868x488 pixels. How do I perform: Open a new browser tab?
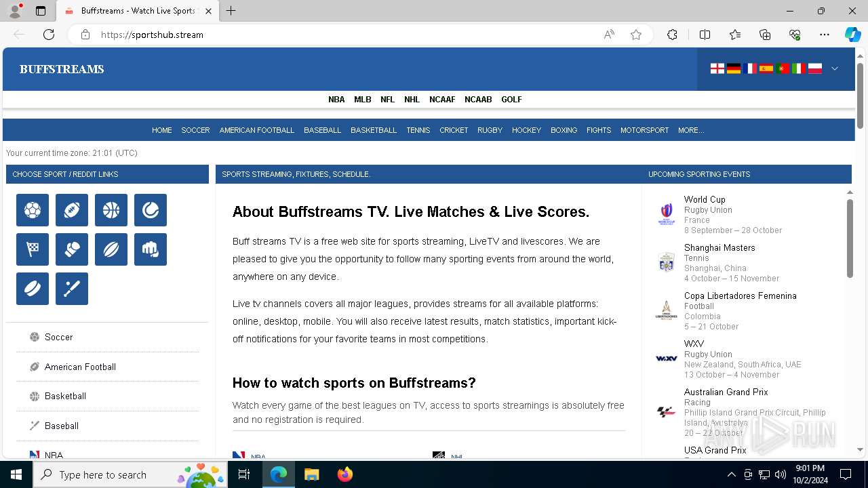coord(231,11)
